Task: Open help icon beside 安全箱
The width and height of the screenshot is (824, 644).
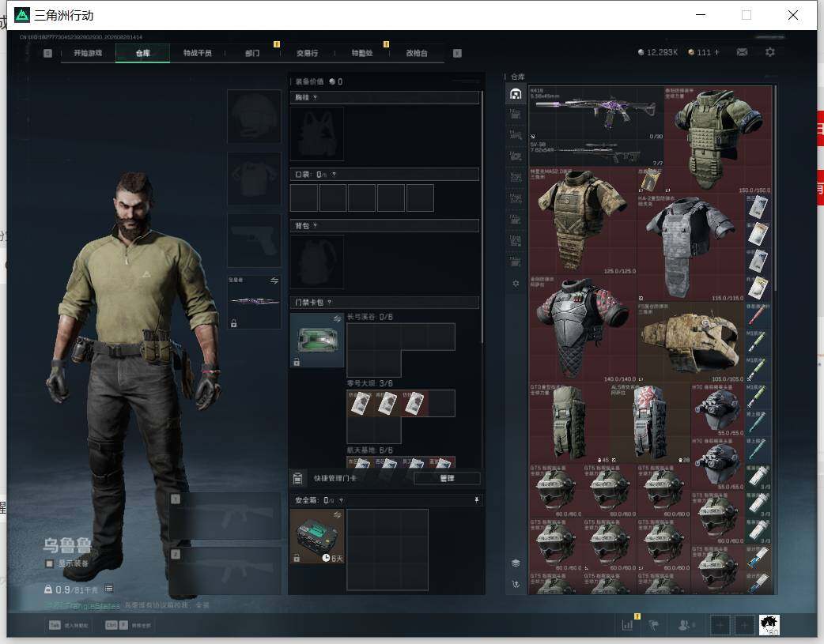Action: tap(341, 501)
